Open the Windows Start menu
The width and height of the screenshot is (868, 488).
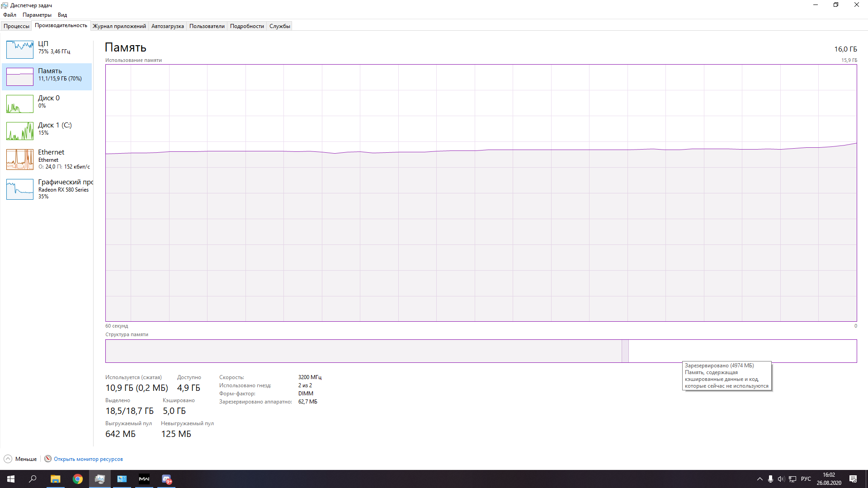pos(11,479)
